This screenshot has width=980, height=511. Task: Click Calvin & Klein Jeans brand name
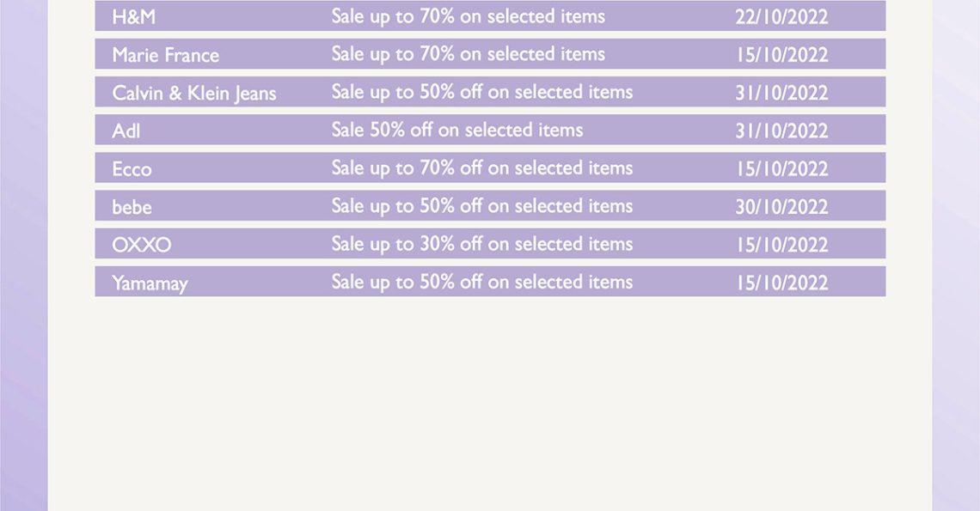(193, 94)
